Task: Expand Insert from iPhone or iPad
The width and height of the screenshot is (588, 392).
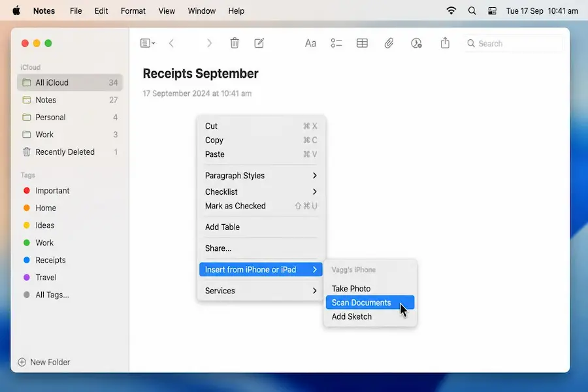Action: click(x=261, y=270)
